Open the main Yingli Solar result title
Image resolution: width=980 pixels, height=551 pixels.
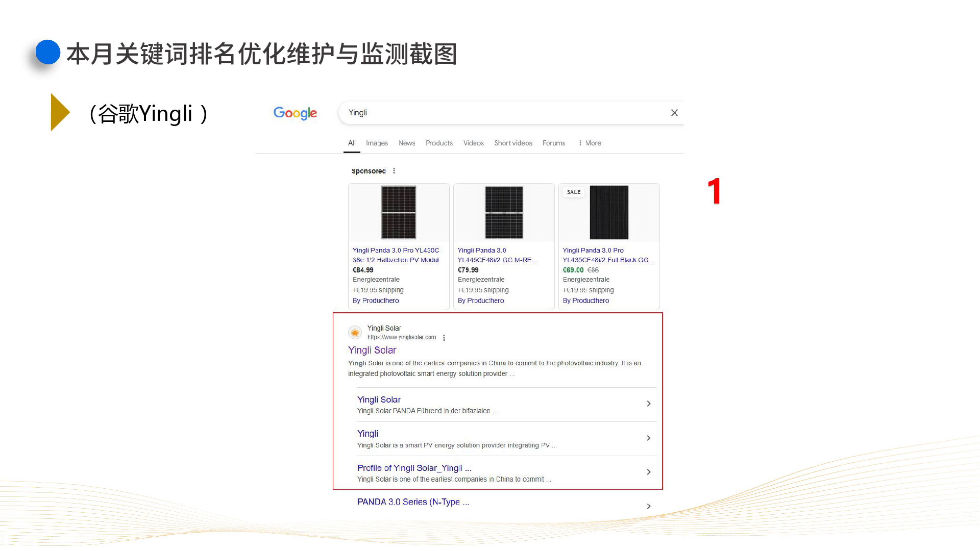pyautogui.click(x=372, y=350)
